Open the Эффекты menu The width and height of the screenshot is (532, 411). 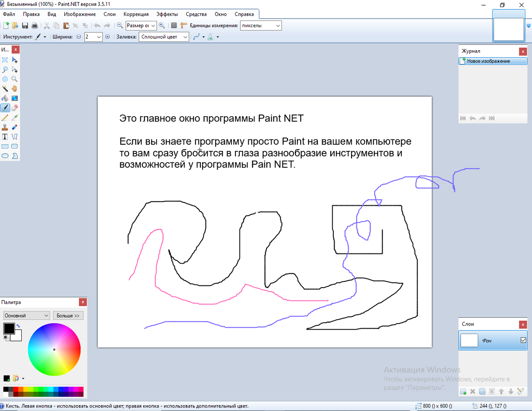click(x=167, y=14)
